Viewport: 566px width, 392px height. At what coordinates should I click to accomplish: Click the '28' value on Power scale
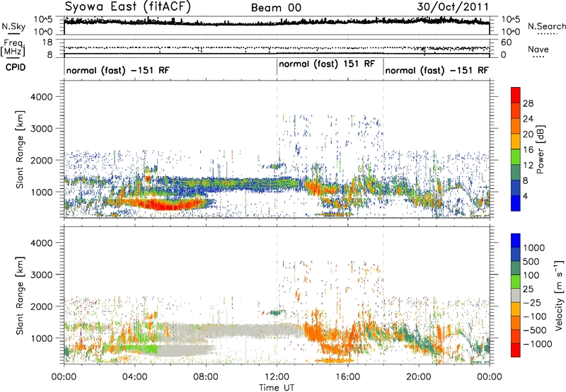(528, 103)
